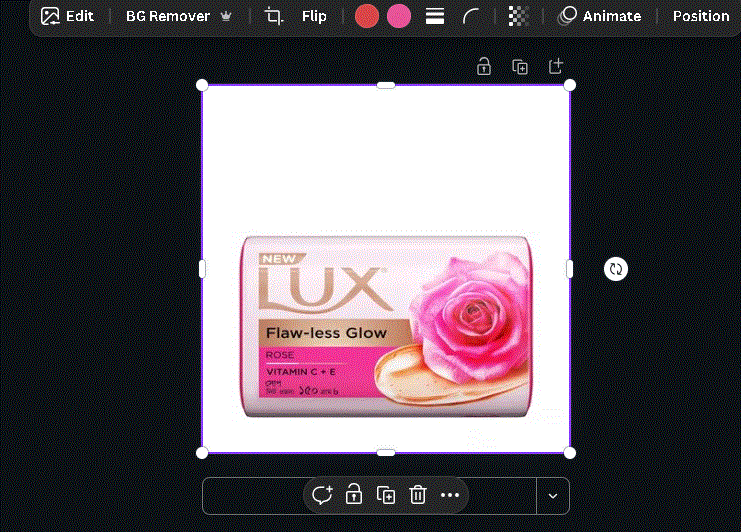The image size is (741, 532).
Task: Open the Animate panel
Action: (x=599, y=16)
